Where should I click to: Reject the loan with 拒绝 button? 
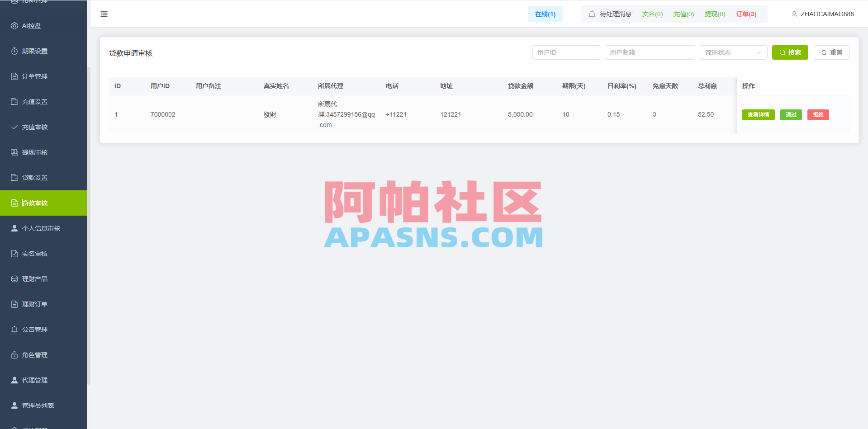pos(818,115)
